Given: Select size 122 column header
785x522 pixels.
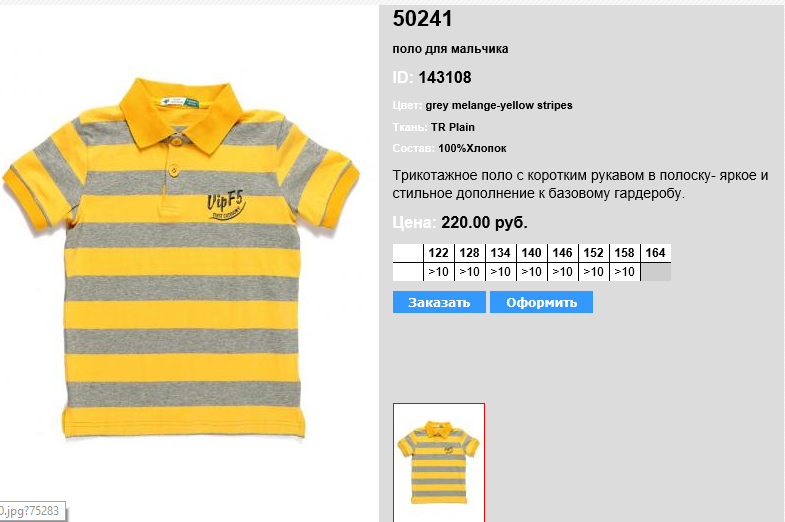Looking at the screenshot, I should click(x=439, y=253).
